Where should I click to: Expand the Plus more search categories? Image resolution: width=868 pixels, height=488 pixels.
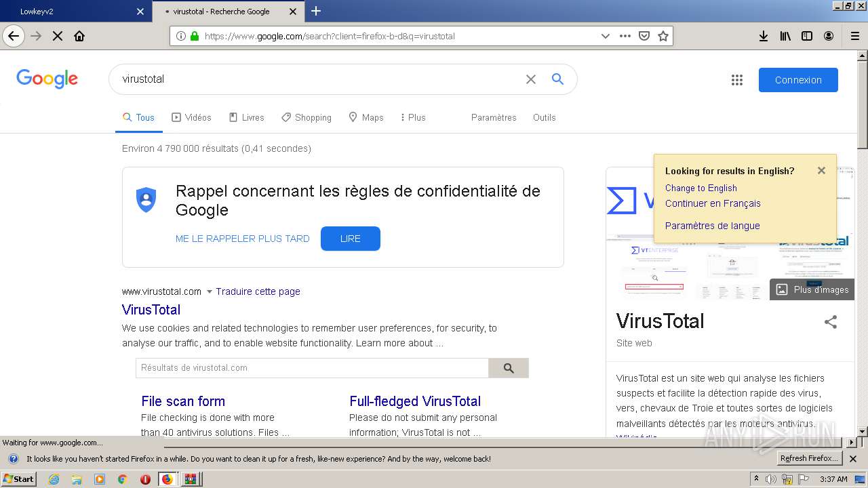tap(413, 117)
